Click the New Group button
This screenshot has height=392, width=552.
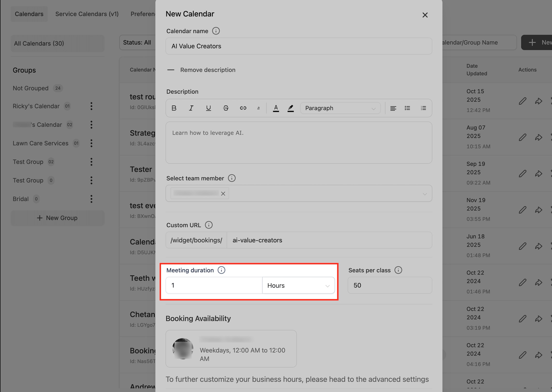point(57,218)
